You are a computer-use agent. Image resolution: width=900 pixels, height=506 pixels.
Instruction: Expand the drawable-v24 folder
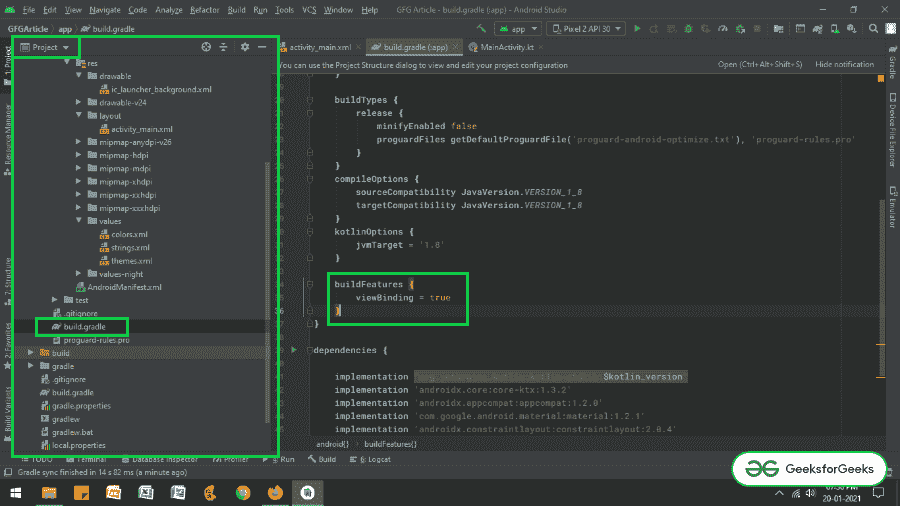pyautogui.click(x=79, y=102)
